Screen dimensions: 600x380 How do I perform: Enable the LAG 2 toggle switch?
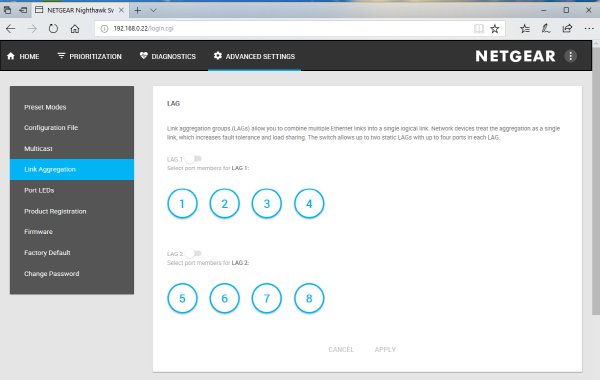point(194,253)
